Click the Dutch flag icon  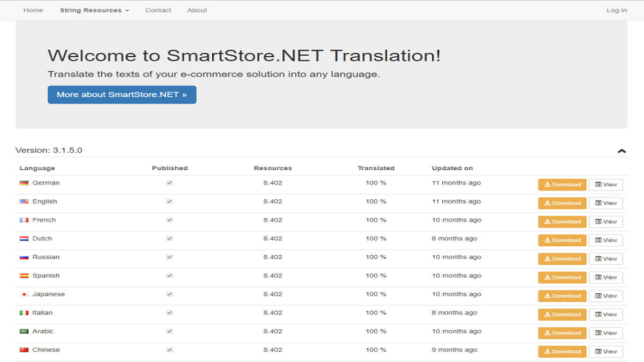tap(24, 238)
